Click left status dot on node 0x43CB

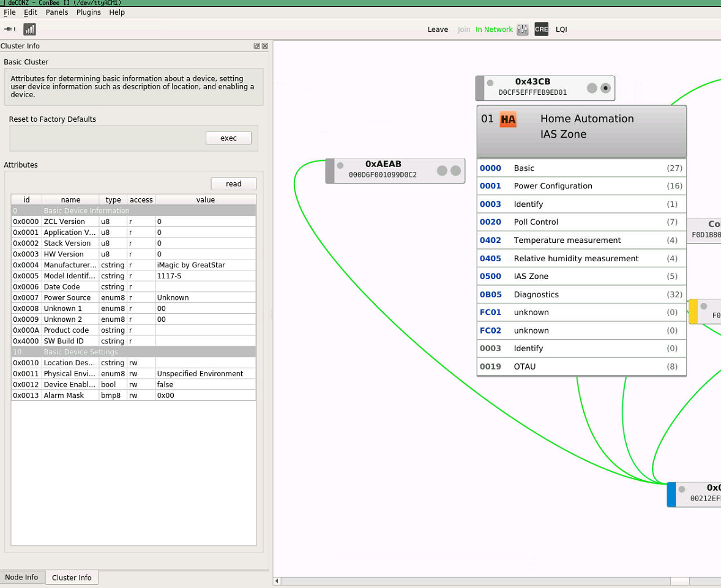(490, 83)
